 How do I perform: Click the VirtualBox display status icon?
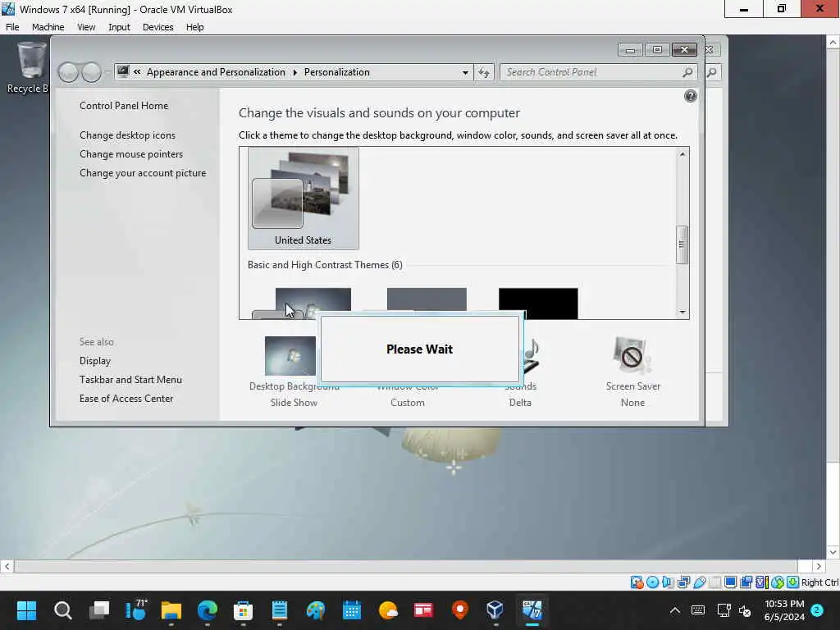point(731,582)
